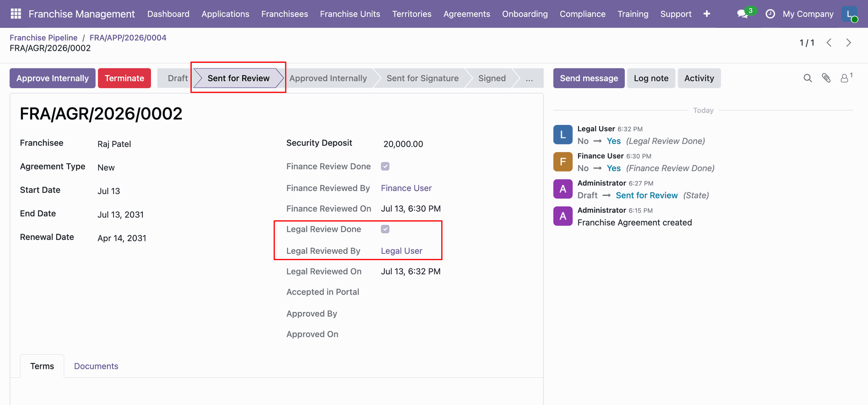This screenshot has width=868, height=405.
Task: Select Draft status stage
Action: [176, 78]
